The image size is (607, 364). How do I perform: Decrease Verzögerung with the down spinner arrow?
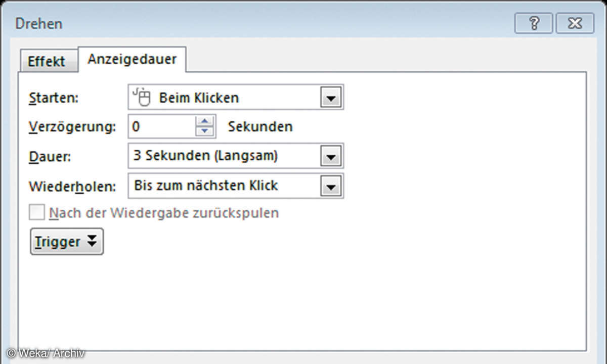tap(205, 132)
